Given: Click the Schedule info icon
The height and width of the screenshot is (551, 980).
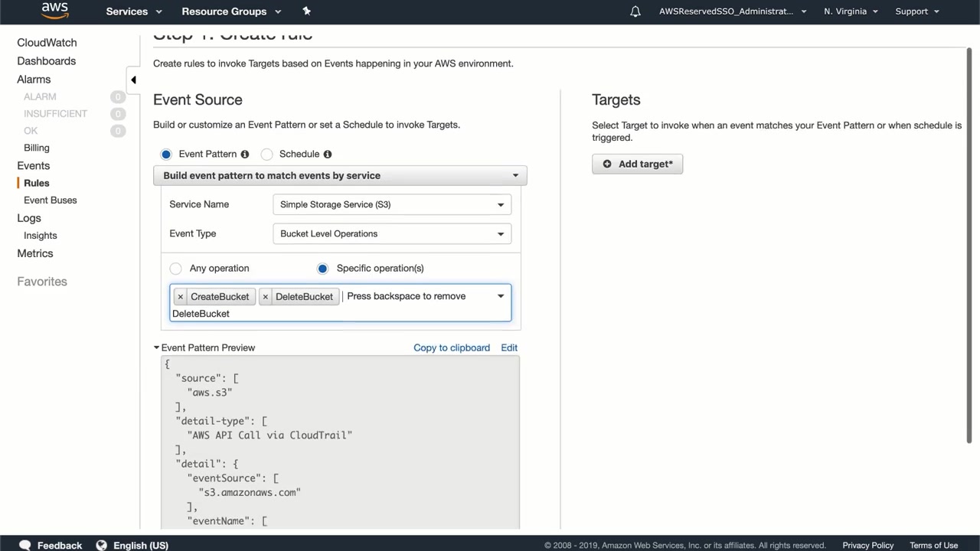Looking at the screenshot, I should coord(327,154).
